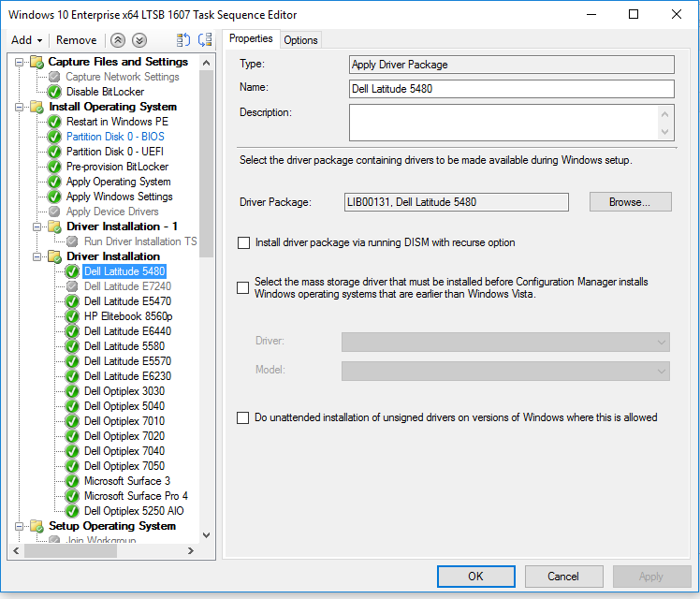Viewport: 700px width, 599px height.
Task: Click green check icon beside Pre-provision BitLocker
Action: 54,167
